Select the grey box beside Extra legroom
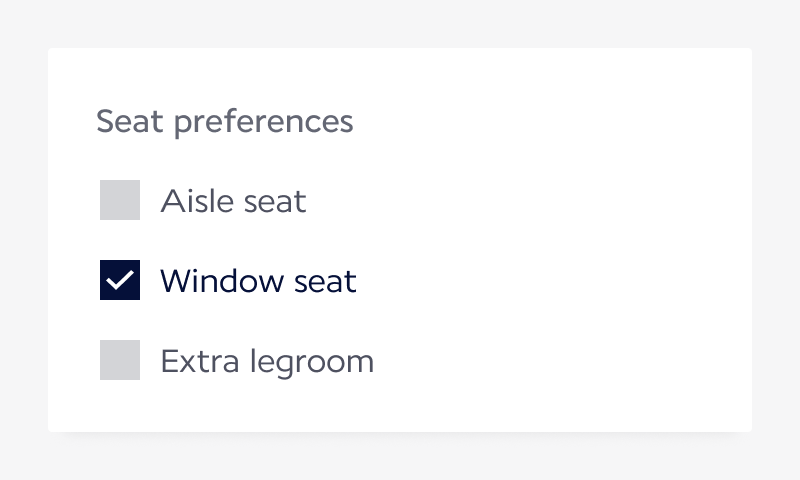Image resolution: width=800 pixels, height=480 pixels. tap(120, 360)
